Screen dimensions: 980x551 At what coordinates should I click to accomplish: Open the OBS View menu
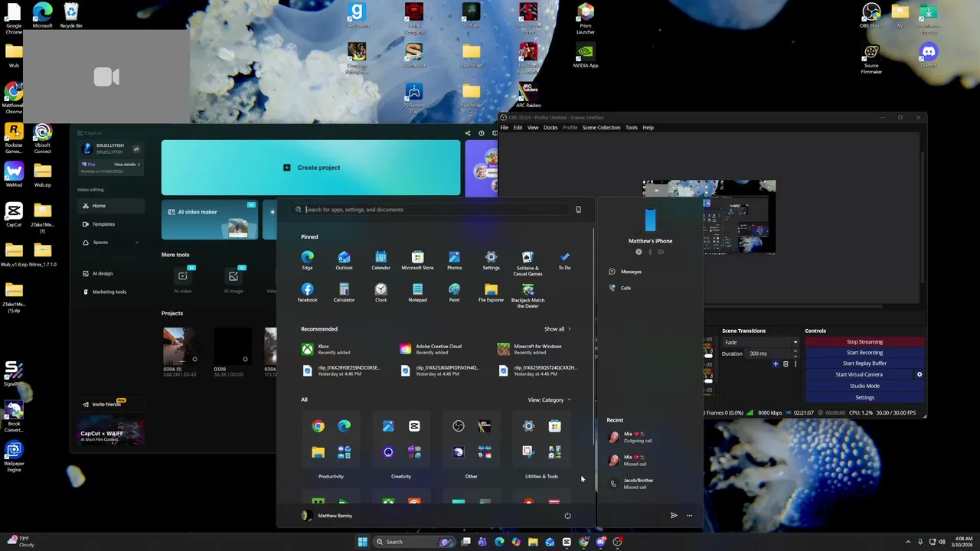click(x=533, y=128)
